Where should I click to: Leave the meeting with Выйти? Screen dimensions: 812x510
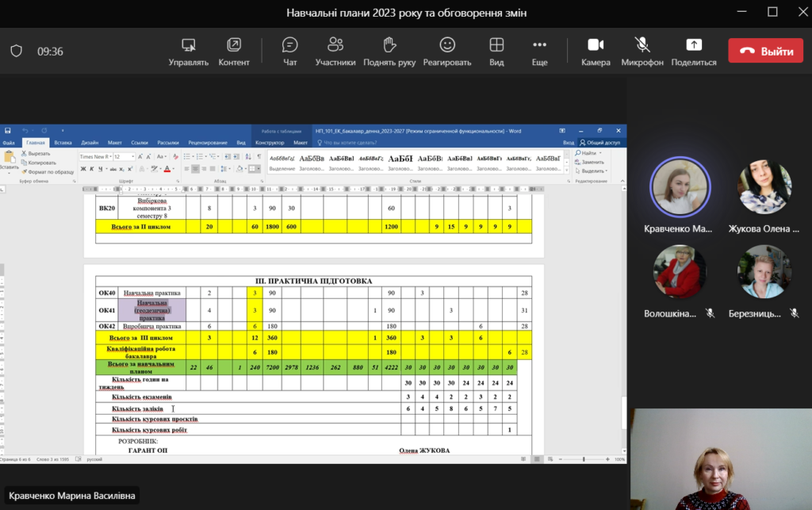coord(765,51)
